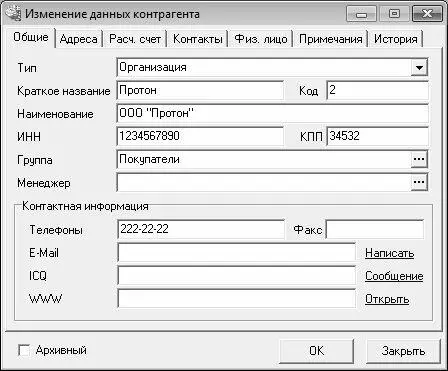Follow the Написать link next to E-Mail

(x=389, y=253)
